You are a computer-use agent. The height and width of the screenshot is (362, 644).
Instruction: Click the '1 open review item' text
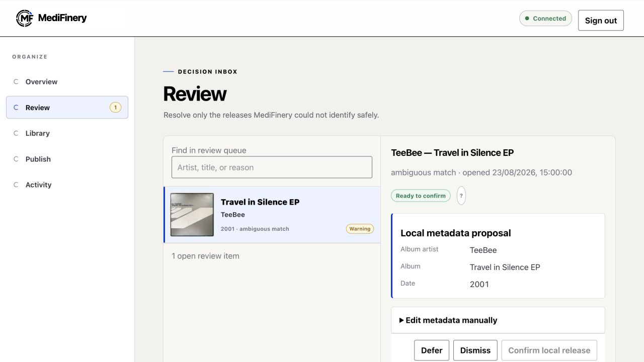[x=205, y=256]
